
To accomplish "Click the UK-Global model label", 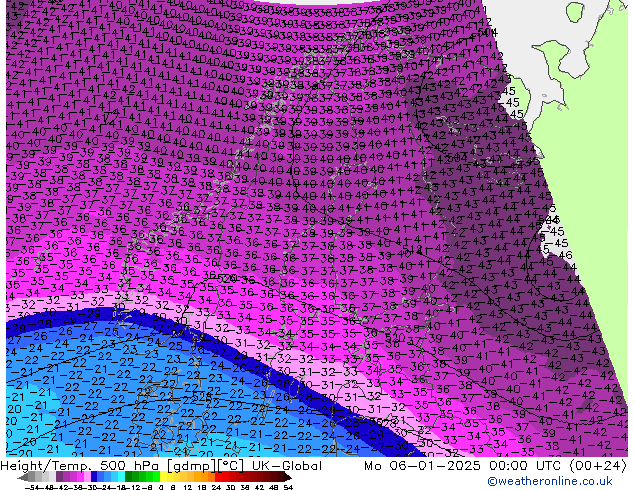I will pos(287,466).
